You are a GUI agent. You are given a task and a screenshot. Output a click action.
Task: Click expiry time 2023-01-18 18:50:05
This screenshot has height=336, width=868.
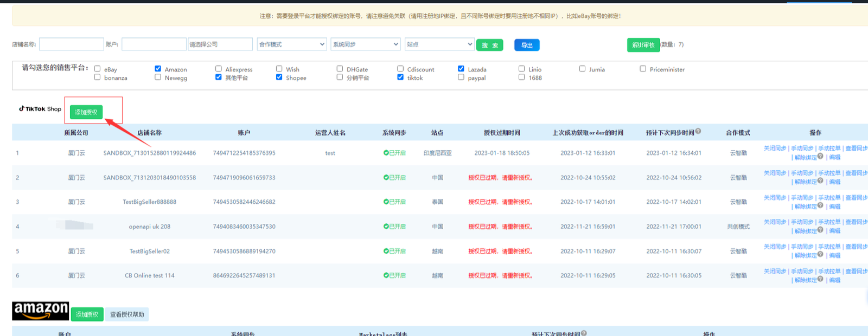502,153
